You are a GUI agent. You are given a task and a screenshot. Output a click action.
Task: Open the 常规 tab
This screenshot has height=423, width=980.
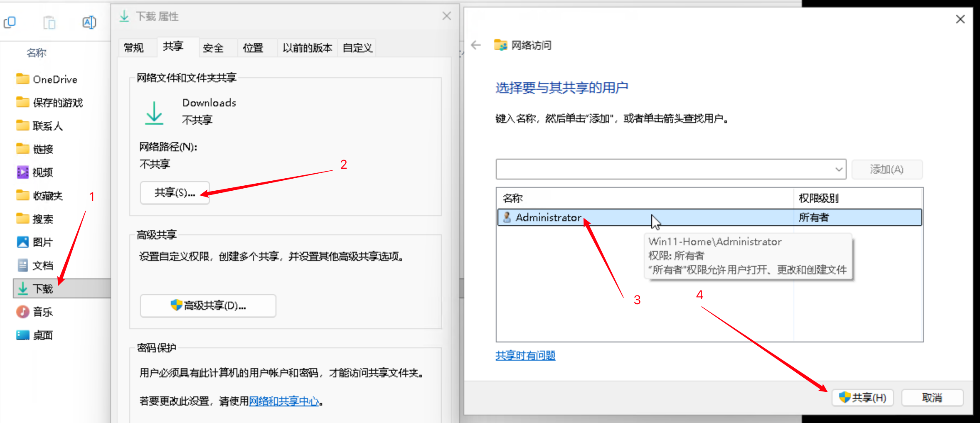pos(134,48)
